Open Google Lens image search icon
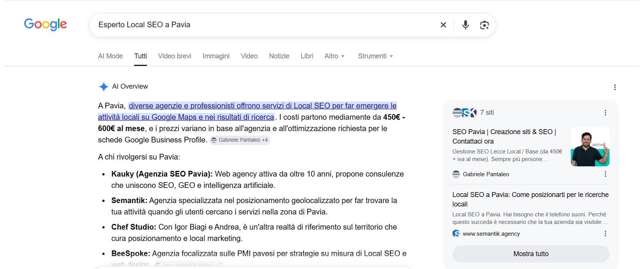 (484, 25)
